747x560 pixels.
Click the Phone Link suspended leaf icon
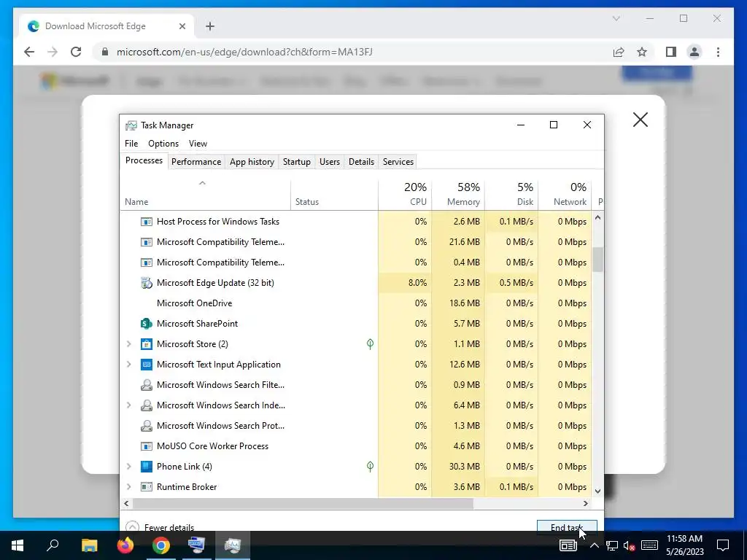(x=370, y=466)
